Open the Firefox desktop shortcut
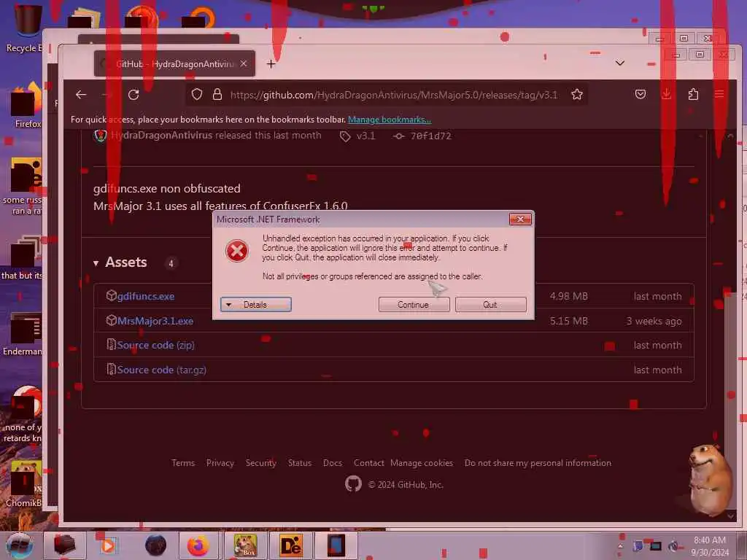This screenshot has width=747, height=560. pyautogui.click(x=27, y=106)
